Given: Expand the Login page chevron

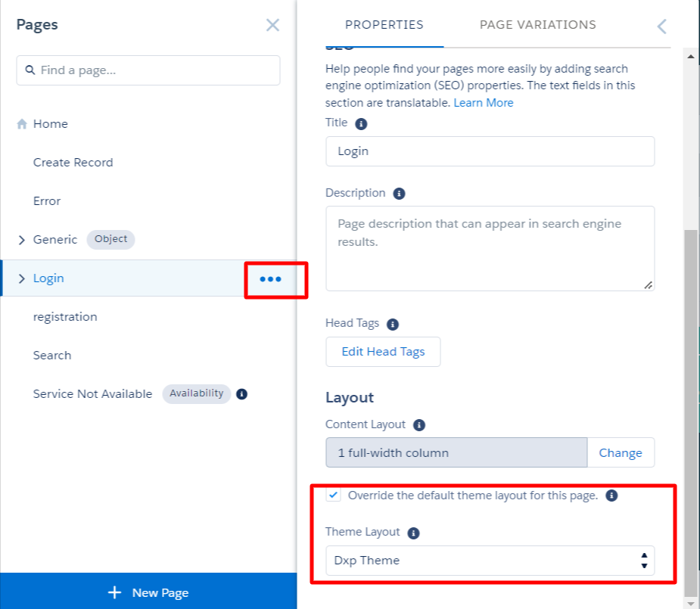Looking at the screenshot, I should click(x=21, y=279).
